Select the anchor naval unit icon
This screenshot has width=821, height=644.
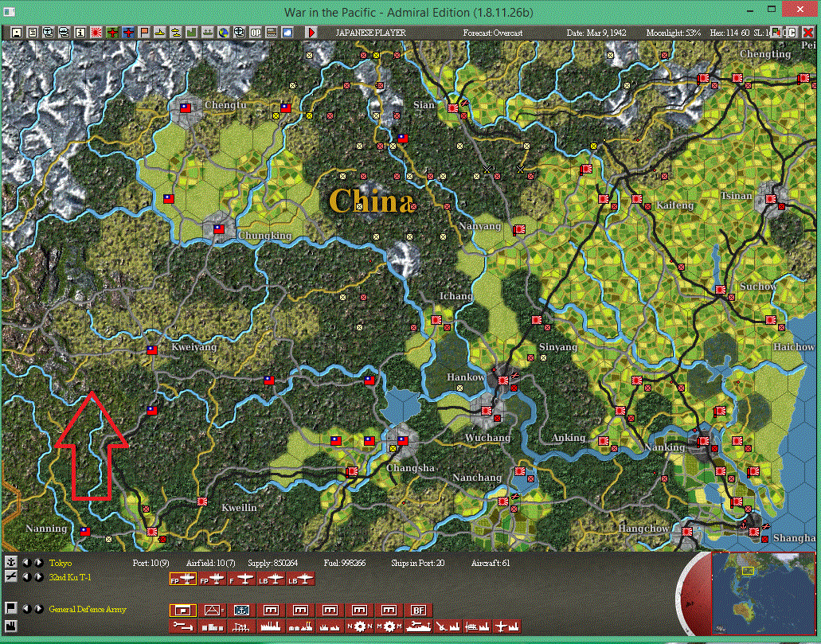[241, 611]
